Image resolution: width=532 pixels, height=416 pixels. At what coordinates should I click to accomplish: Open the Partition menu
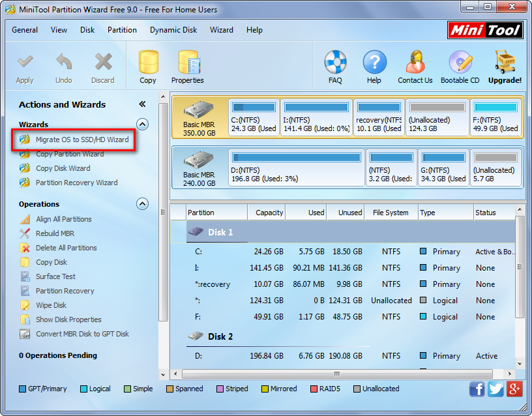122,30
